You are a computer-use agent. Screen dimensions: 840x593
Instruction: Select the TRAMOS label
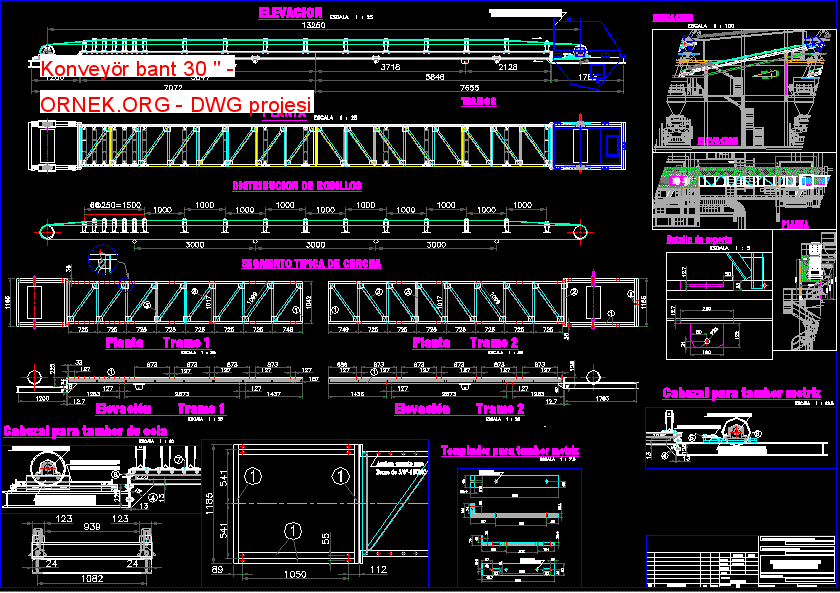click(x=478, y=101)
